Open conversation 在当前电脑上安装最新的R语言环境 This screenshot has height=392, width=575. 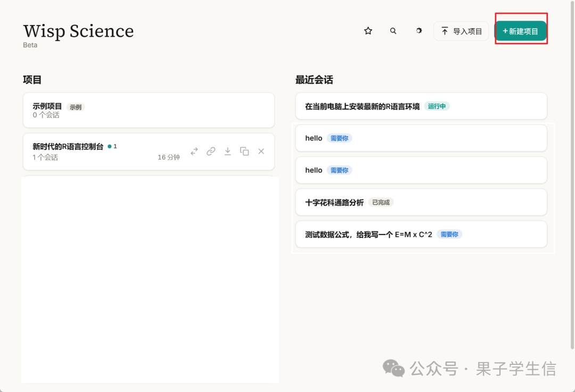(421, 106)
